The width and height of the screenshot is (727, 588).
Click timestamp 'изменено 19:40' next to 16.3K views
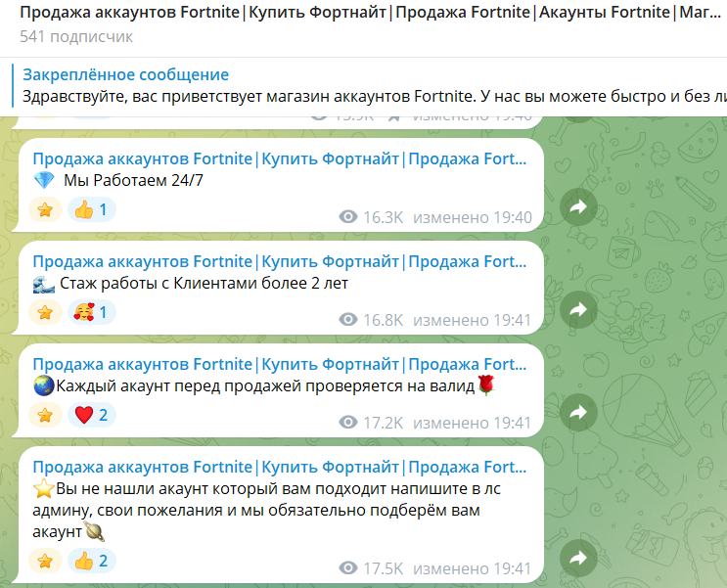coord(473,217)
